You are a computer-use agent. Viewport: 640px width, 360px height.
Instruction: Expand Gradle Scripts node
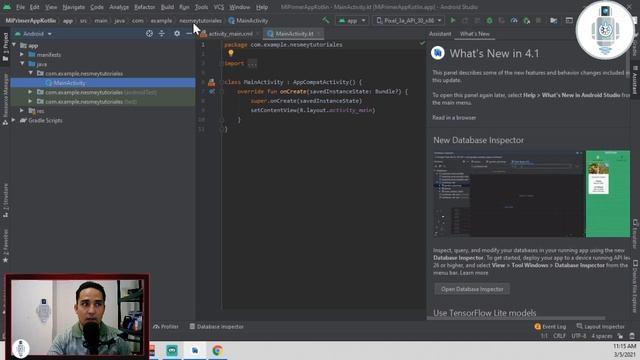[14, 120]
